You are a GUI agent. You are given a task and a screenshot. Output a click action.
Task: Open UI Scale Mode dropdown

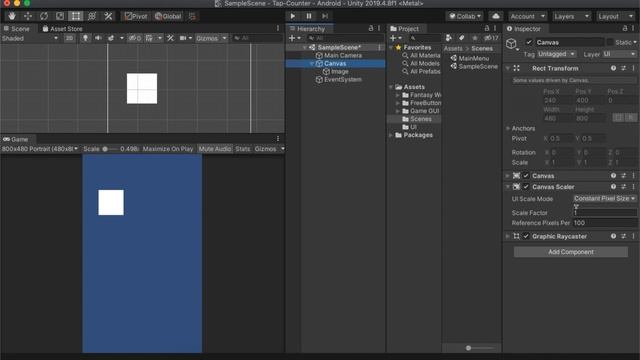pos(605,199)
